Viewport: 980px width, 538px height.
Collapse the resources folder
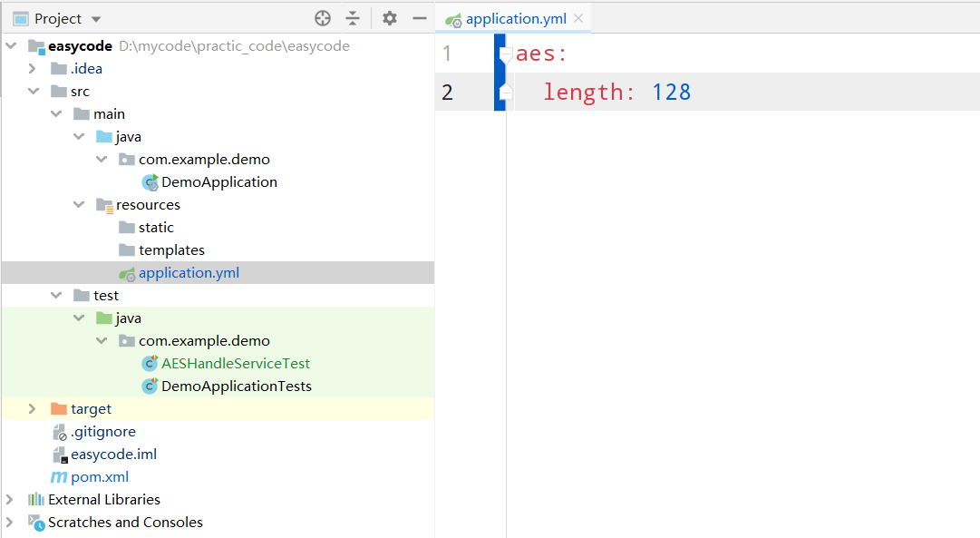79,205
